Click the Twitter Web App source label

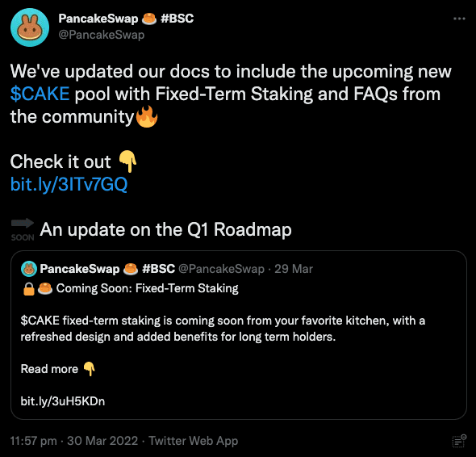[193, 441]
